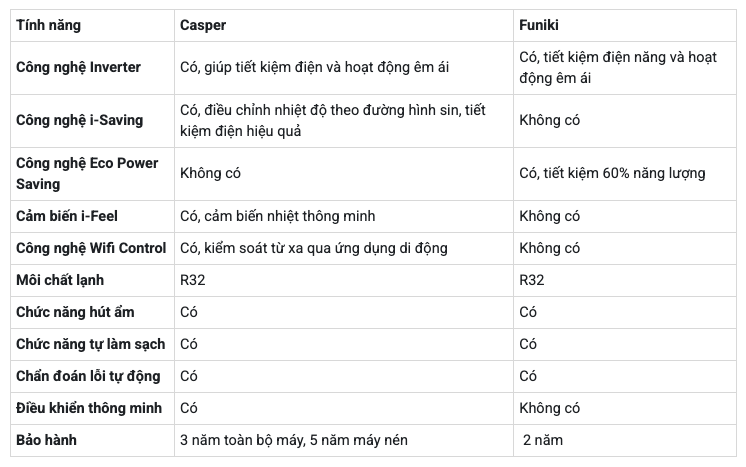Screen dimensions: 746x467
Task: Select the 'Công nghệ Inverter' row label
Action: [79, 67]
